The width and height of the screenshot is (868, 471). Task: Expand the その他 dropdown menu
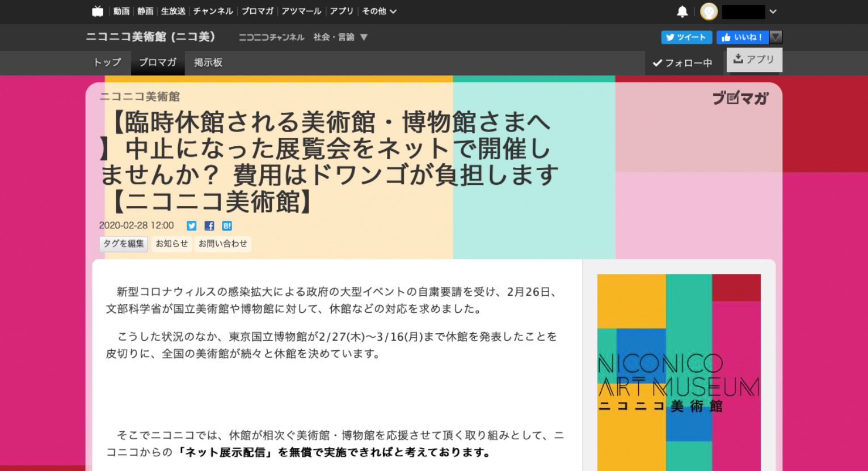point(379,11)
